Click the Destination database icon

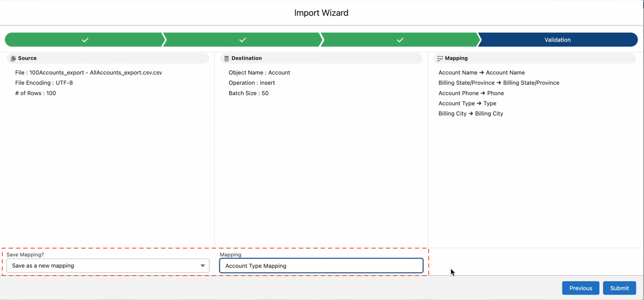[226, 58]
